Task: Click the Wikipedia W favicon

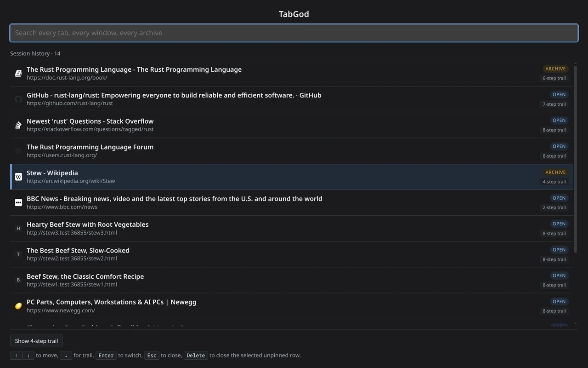Action: coord(18,177)
